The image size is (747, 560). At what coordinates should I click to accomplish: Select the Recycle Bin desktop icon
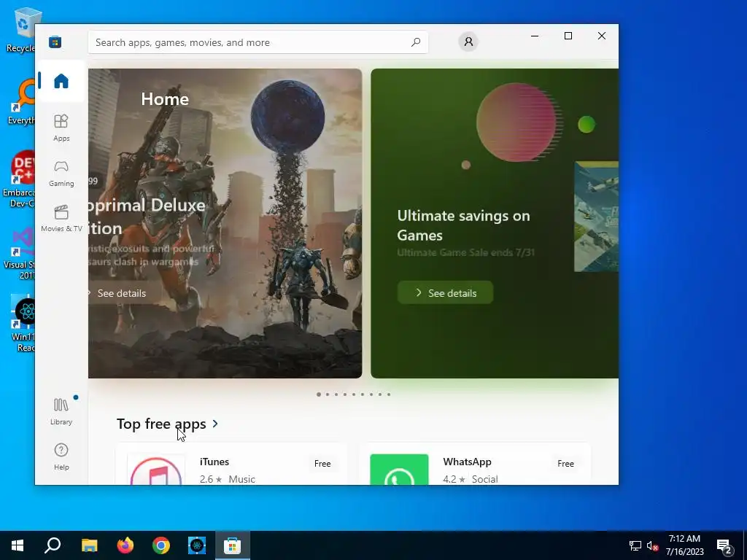[21, 29]
